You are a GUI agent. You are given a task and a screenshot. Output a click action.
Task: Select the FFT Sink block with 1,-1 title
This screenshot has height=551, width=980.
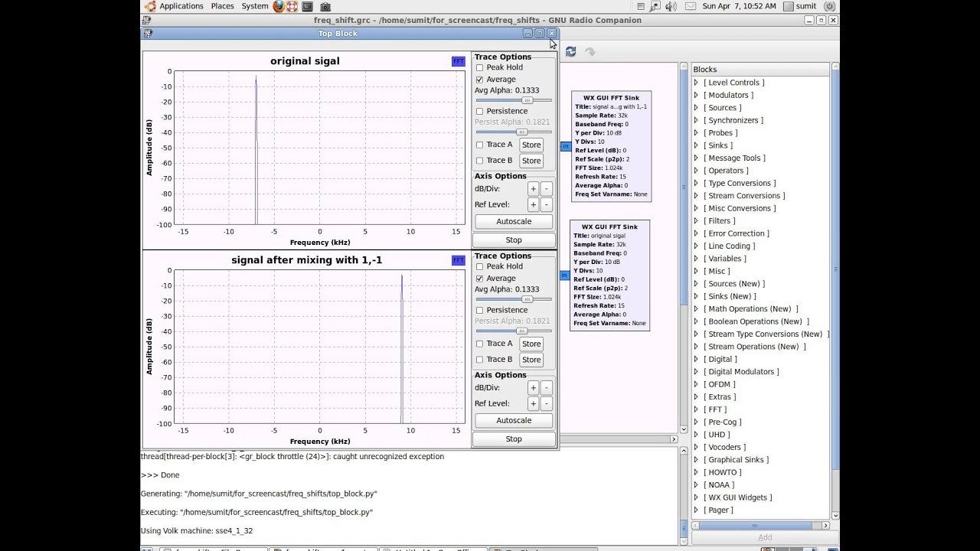coord(611,146)
